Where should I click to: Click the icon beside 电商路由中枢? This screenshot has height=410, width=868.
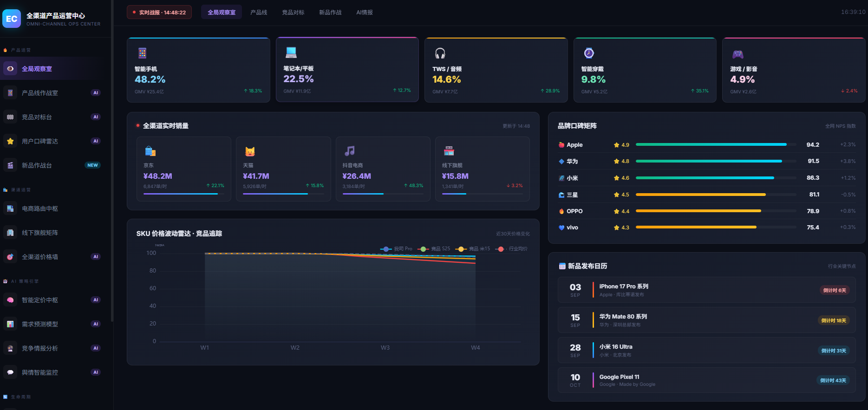pos(10,208)
